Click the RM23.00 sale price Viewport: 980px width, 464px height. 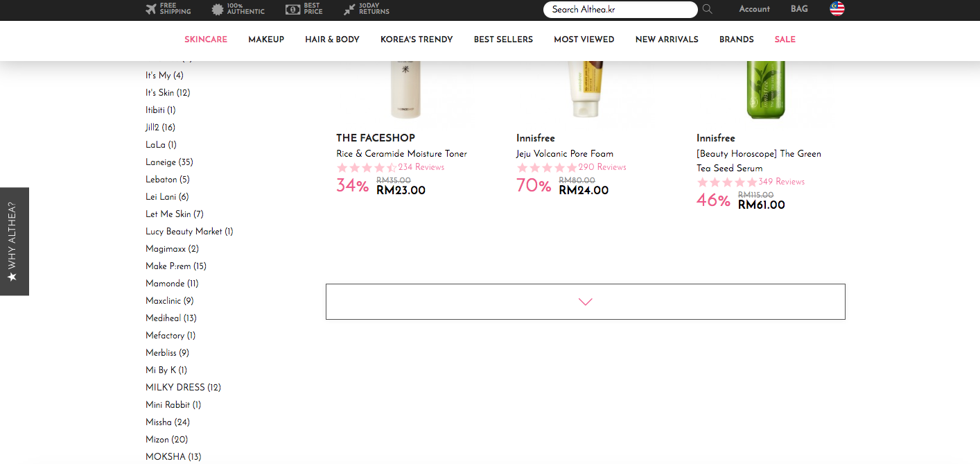coord(401,191)
